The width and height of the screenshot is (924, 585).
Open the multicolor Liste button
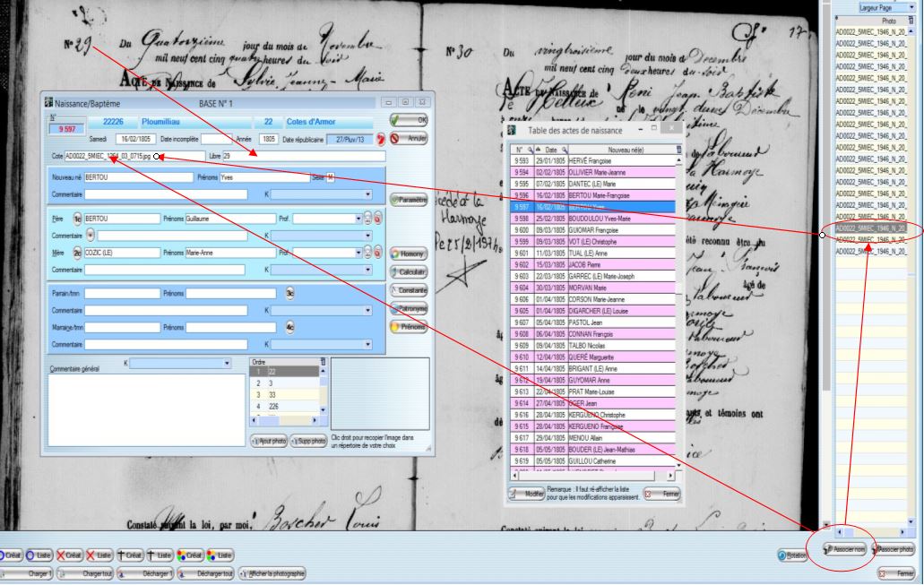[218, 556]
